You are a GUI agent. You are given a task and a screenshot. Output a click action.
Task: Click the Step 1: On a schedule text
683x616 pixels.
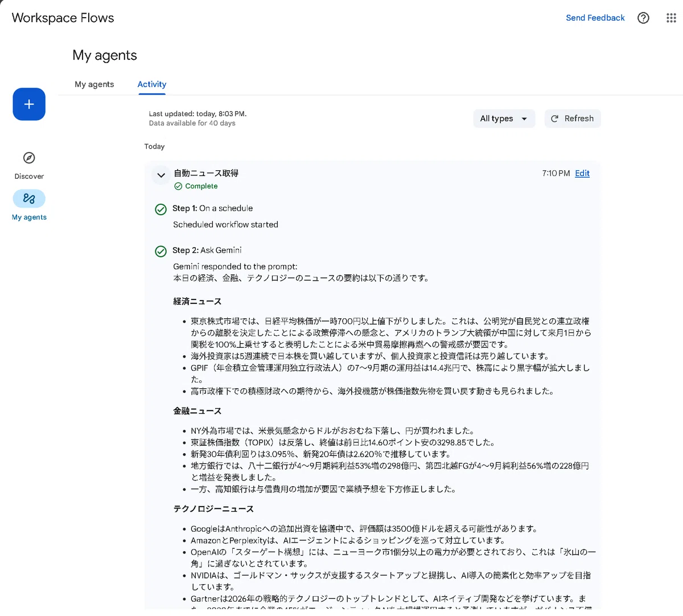[213, 208]
